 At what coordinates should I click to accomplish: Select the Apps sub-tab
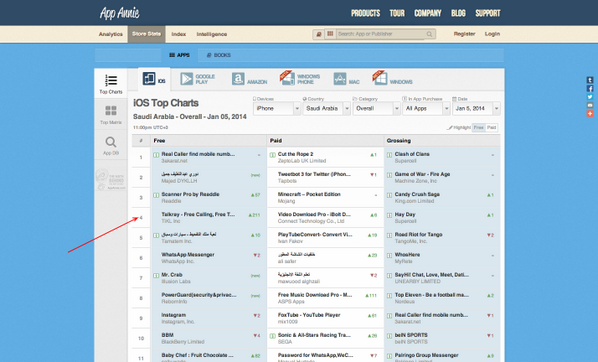click(179, 55)
